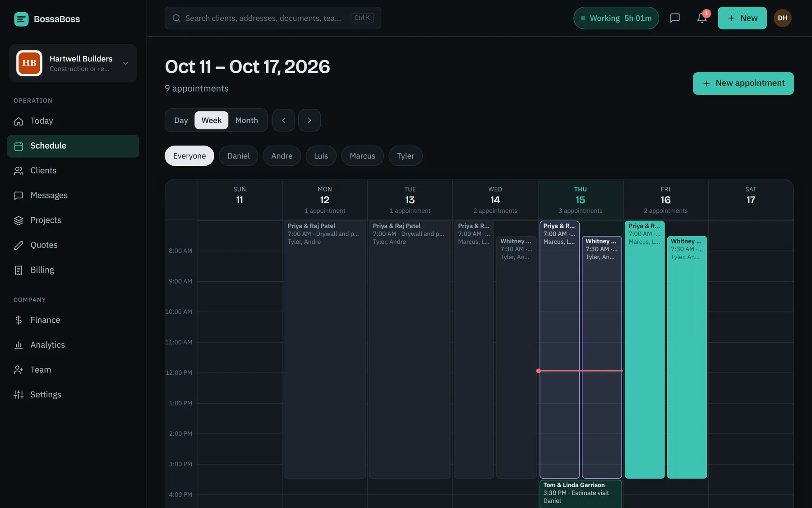Filter schedule by Daniel
Image resolution: width=812 pixels, height=508 pixels.
(x=239, y=156)
